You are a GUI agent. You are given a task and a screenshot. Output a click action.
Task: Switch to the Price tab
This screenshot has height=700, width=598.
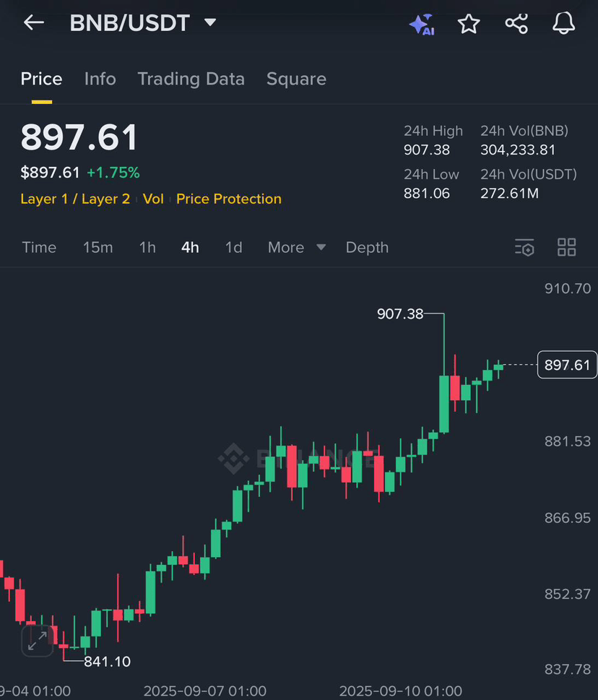pos(41,79)
